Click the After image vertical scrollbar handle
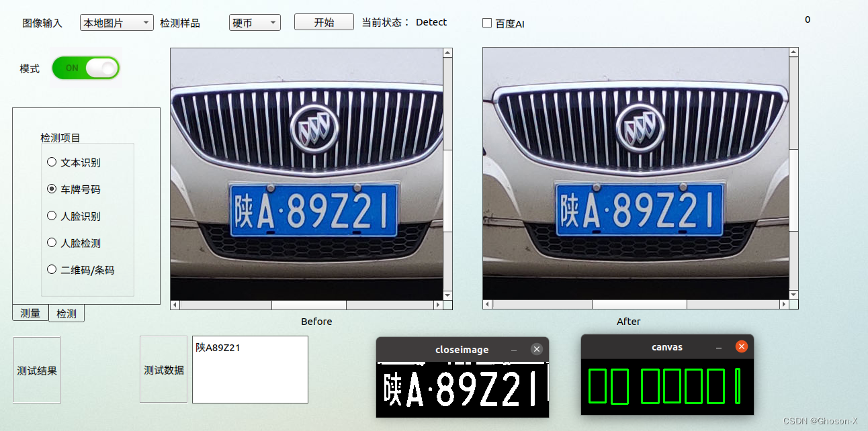This screenshot has width=868, height=431. [x=793, y=190]
